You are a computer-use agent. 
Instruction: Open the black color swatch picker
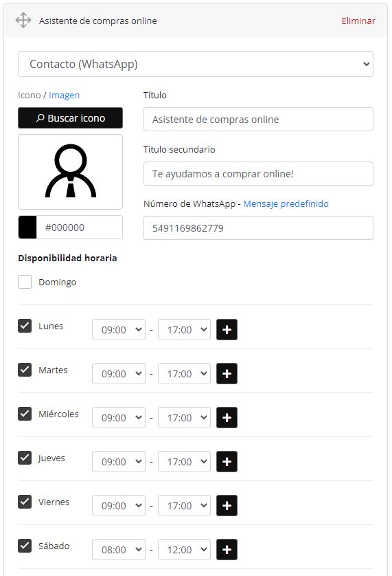coord(27,227)
